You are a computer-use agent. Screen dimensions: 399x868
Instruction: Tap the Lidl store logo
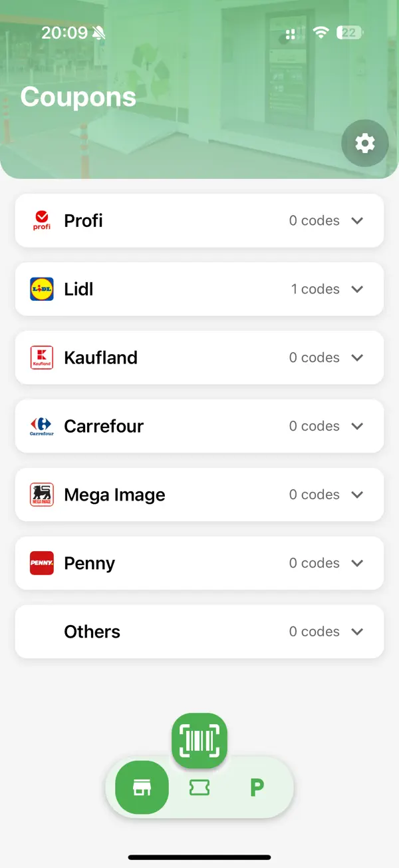(x=41, y=289)
